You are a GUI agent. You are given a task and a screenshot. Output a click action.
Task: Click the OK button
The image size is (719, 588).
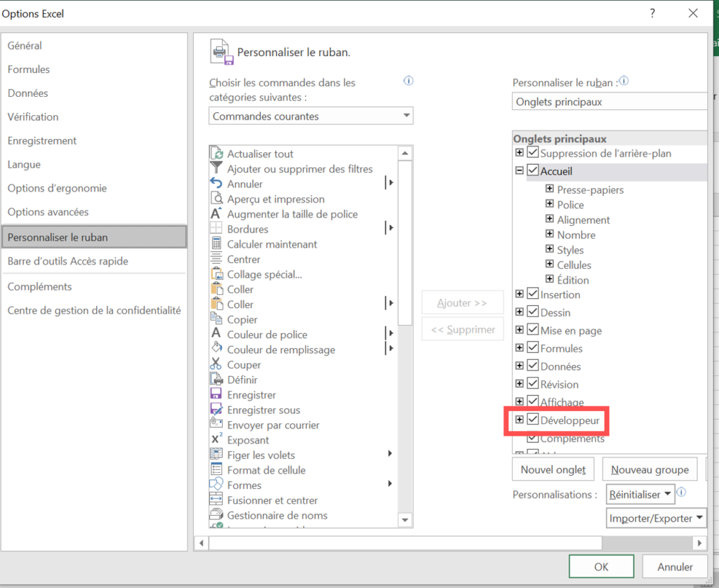coord(601,566)
